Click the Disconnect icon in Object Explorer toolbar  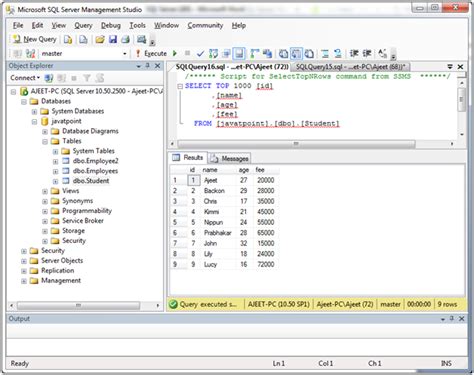(61, 78)
